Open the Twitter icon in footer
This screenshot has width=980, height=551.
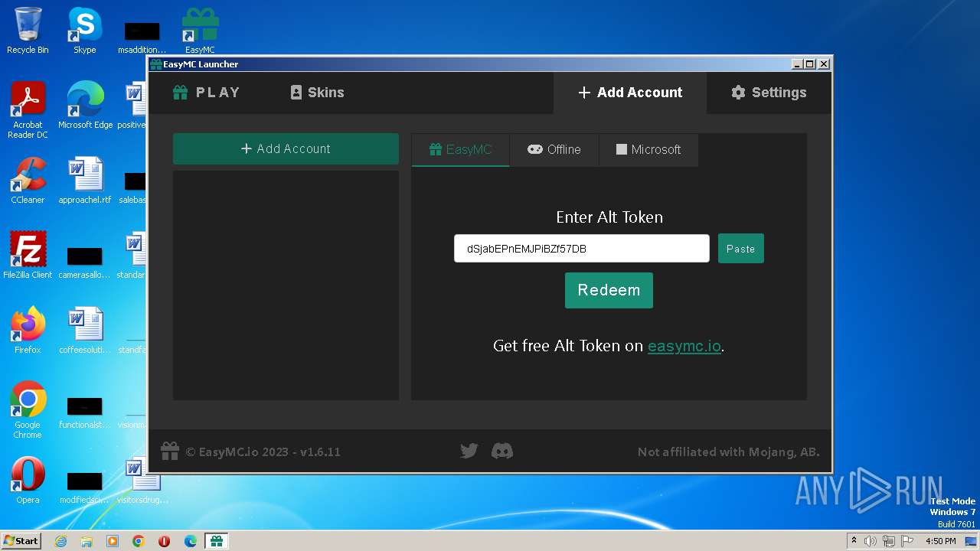(x=469, y=451)
